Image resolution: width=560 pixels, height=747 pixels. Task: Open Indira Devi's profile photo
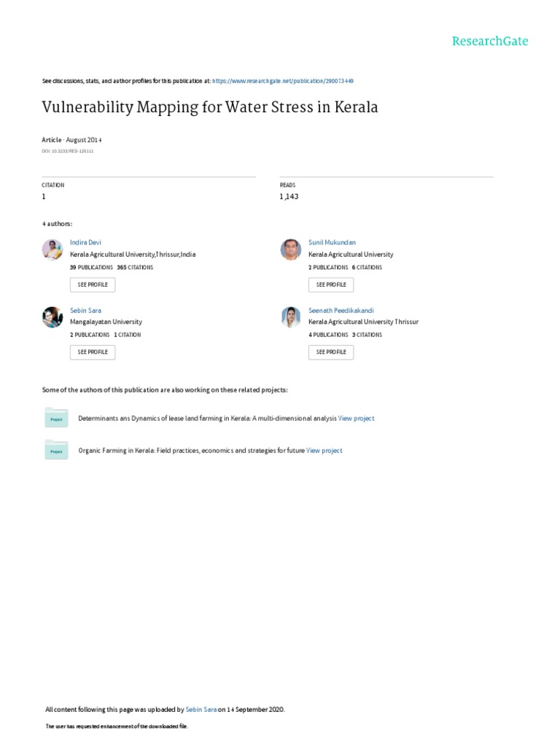(x=52, y=250)
